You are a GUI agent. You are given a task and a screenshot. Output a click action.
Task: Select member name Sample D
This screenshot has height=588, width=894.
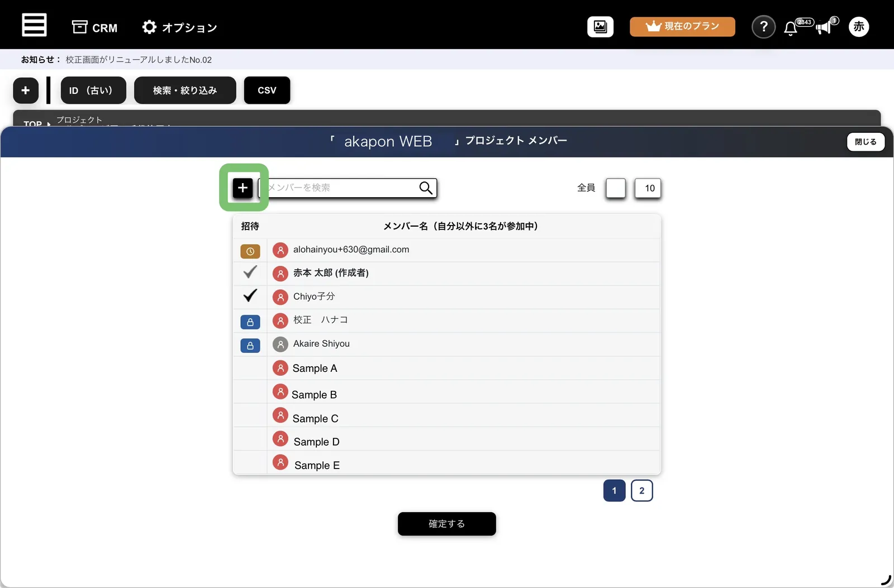(x=317, y=442)
